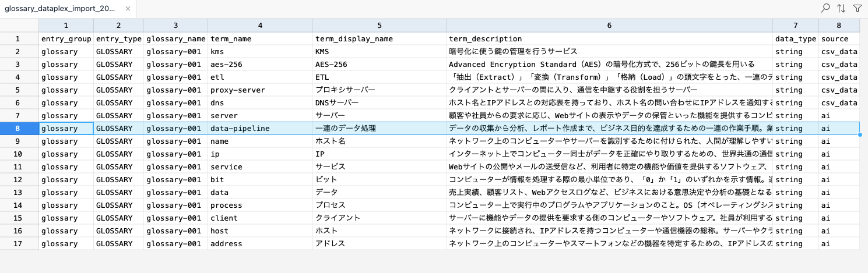Select row number 2 header
Viewport: 868px width, 273px height.
19,52
